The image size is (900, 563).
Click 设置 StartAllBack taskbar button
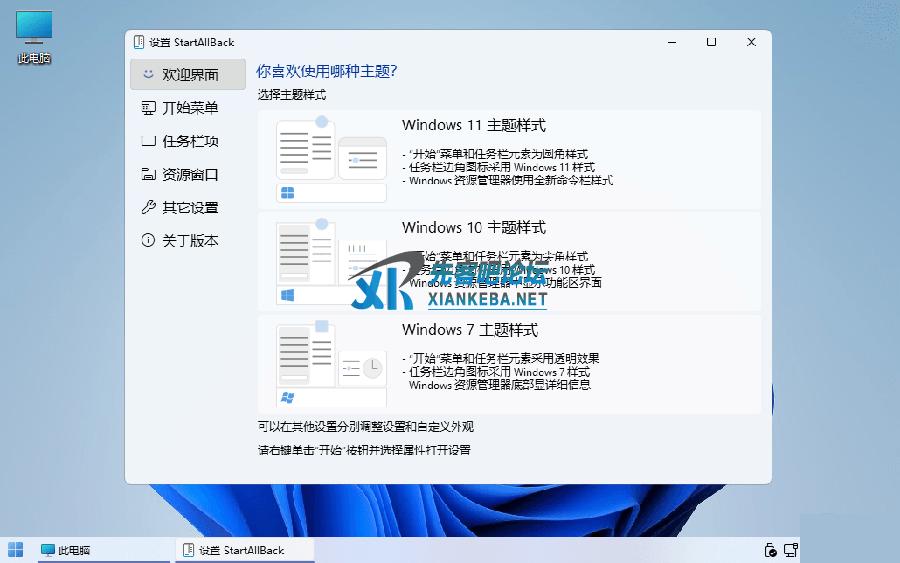tap(245, 550)
